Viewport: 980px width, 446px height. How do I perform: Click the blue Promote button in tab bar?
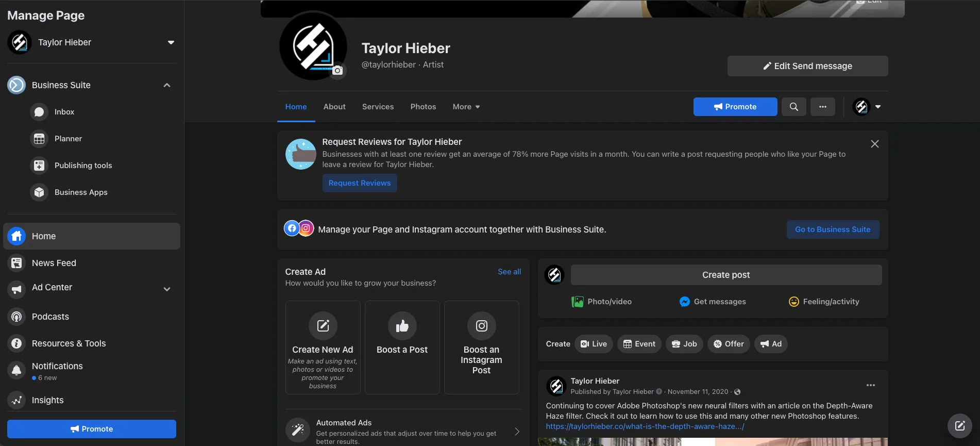coord(735,107)
